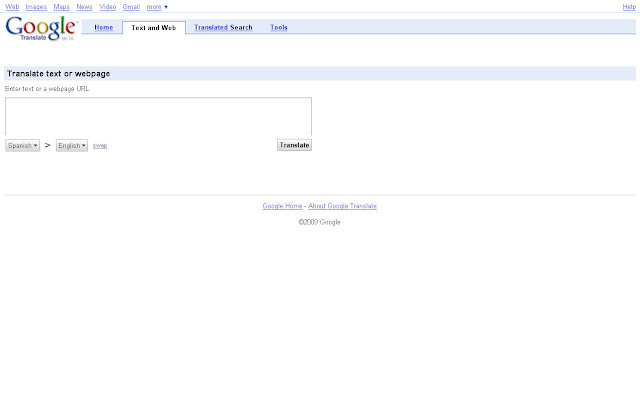
Task: Open the Spanish source language dropdown
Action: coord(22,145)
